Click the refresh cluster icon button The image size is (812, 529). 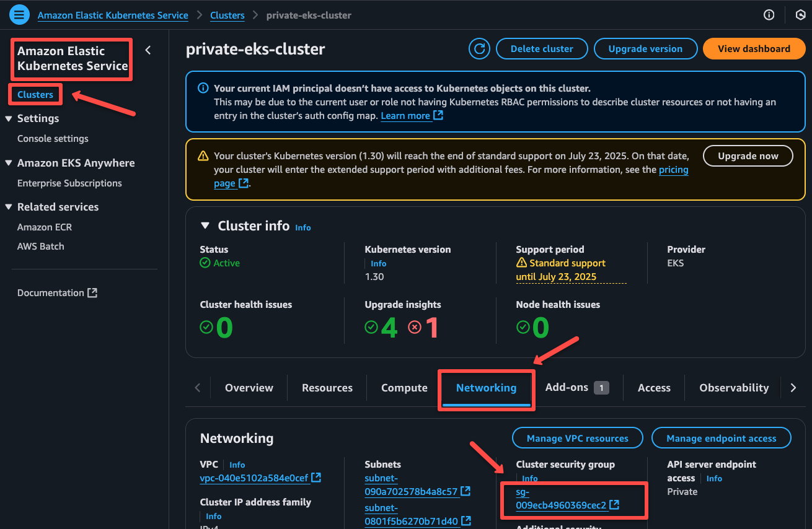click(x=479, y=49)
